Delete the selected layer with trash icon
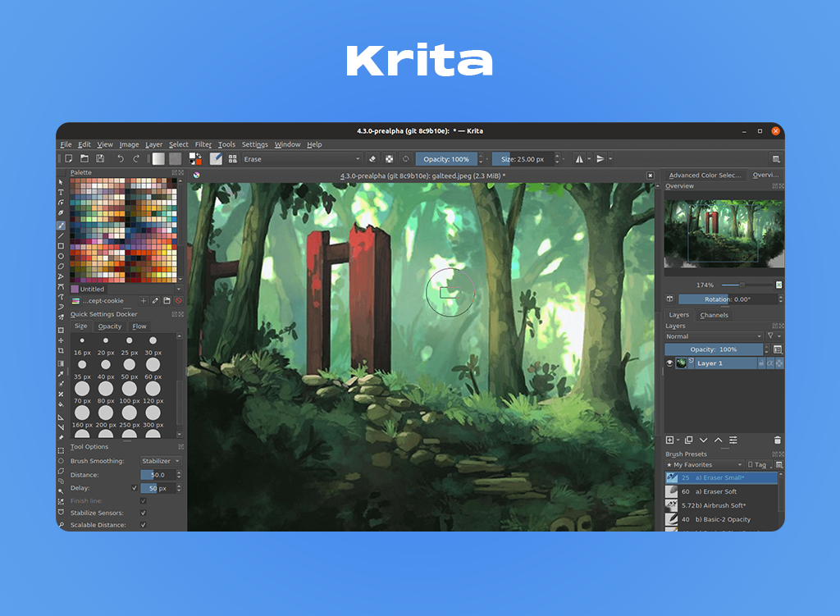Image resolution: width=840 pixels, height=616 pixels. (x=778, y=440)
